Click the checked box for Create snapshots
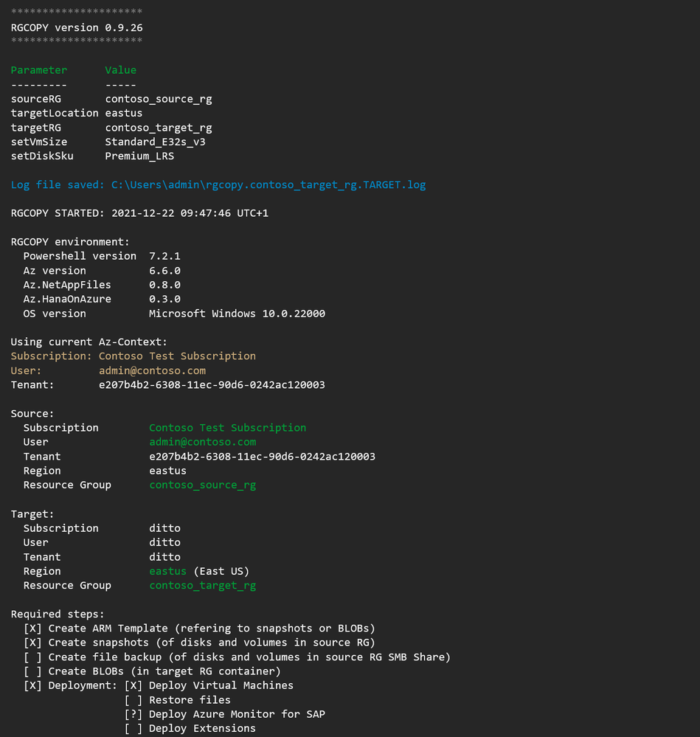 (32, 643)
